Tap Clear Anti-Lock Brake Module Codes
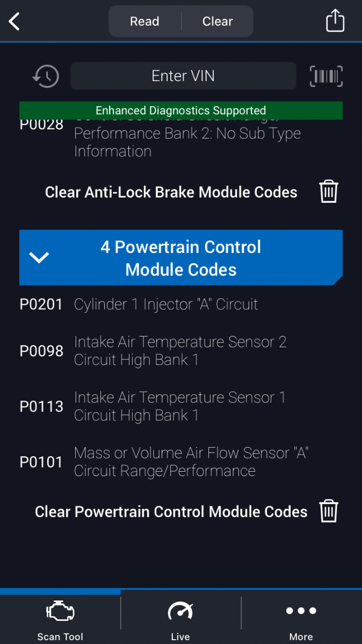 coord(171,192)
